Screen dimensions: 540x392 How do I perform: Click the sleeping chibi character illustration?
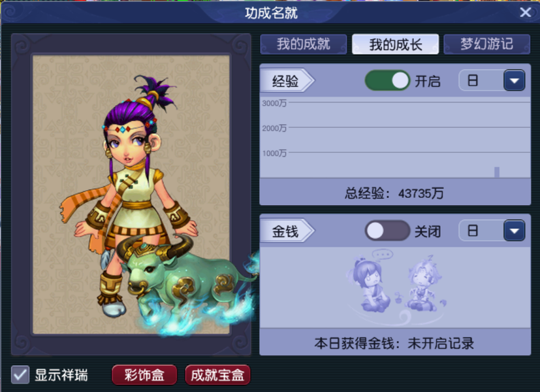click(424, 284)
